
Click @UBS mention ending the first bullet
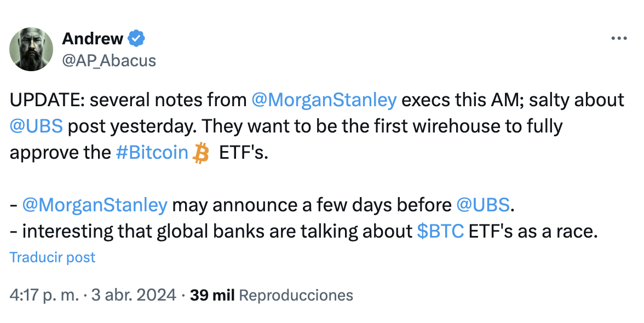coord(482,205)
